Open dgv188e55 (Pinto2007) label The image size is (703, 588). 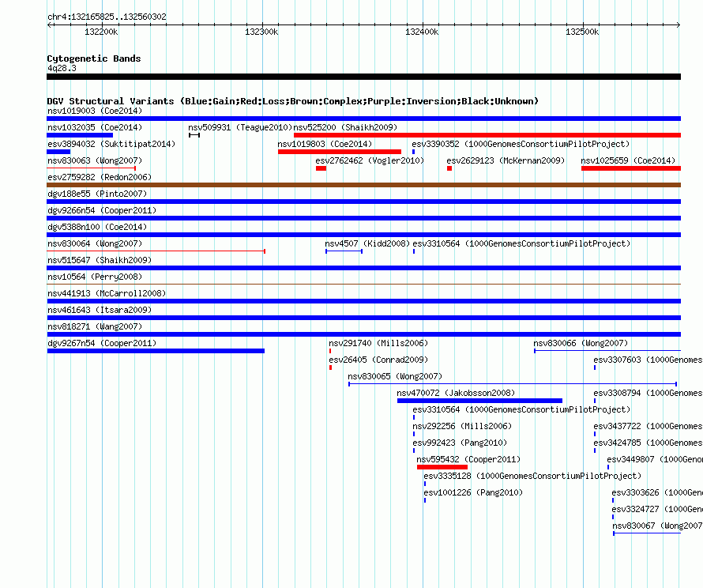(97, 194)
